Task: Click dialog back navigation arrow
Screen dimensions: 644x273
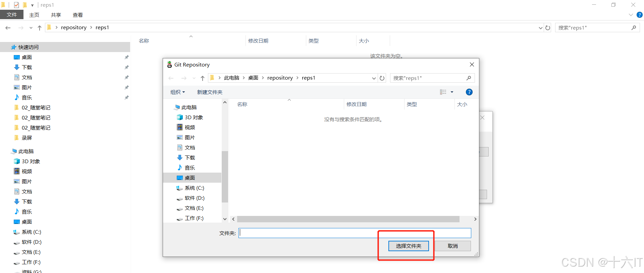Action: (171, 78)
